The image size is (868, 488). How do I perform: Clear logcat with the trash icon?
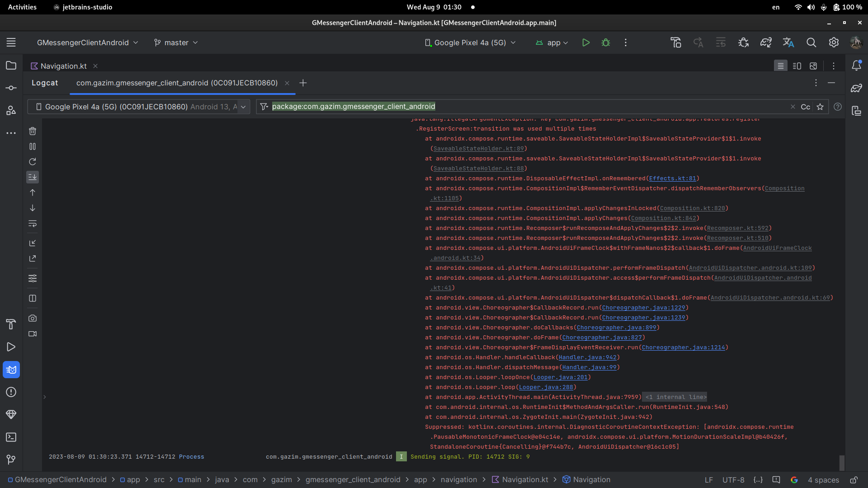(33, 131)
